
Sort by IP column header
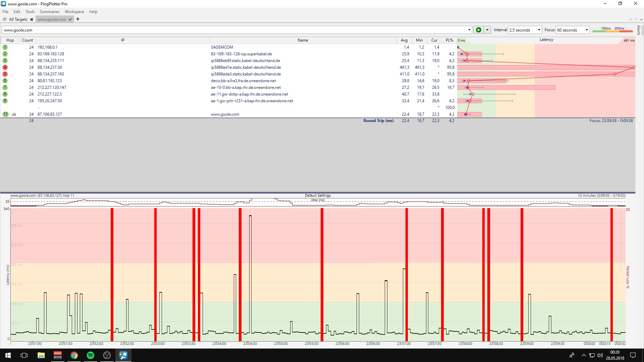click(123, 40)
